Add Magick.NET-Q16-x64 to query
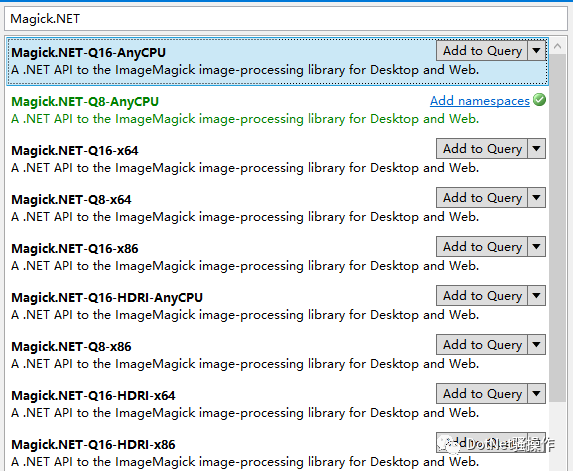This screenshot has width=573, height=471. coord(482,149)
